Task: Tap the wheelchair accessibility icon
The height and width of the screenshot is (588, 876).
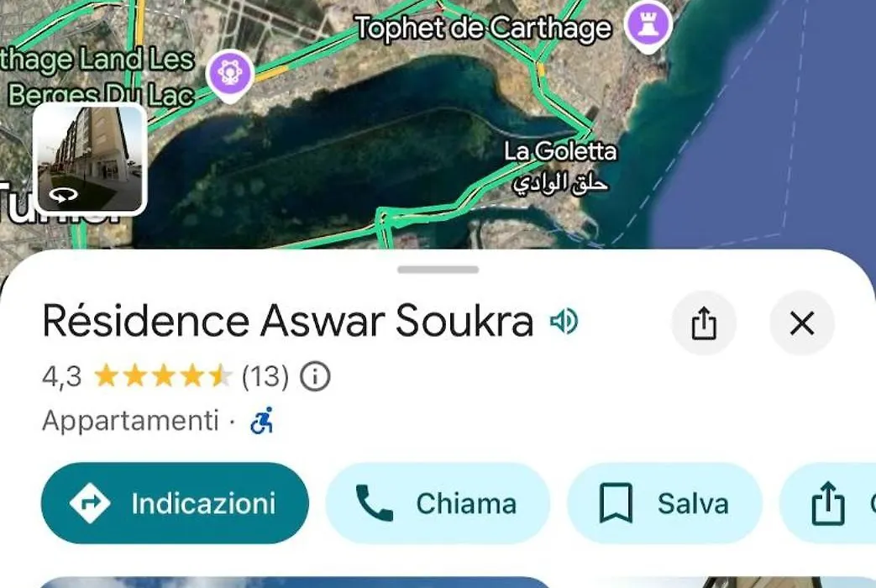Action: tap(262, 420)
